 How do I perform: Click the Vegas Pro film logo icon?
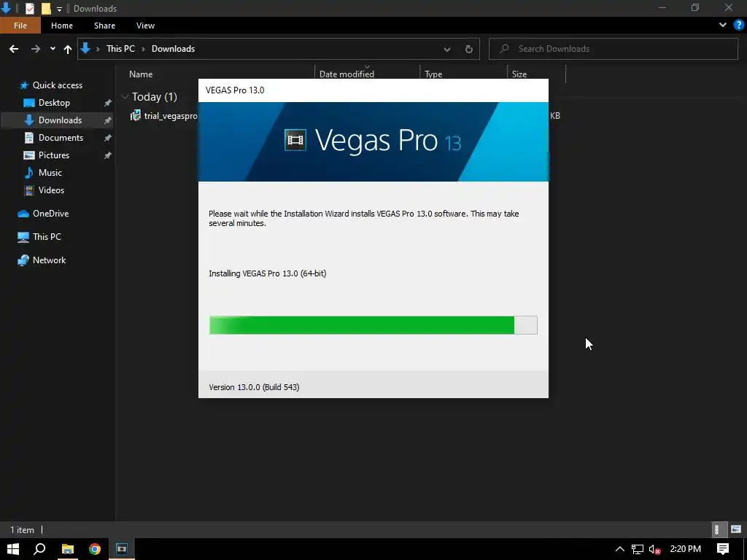[295, 141]
